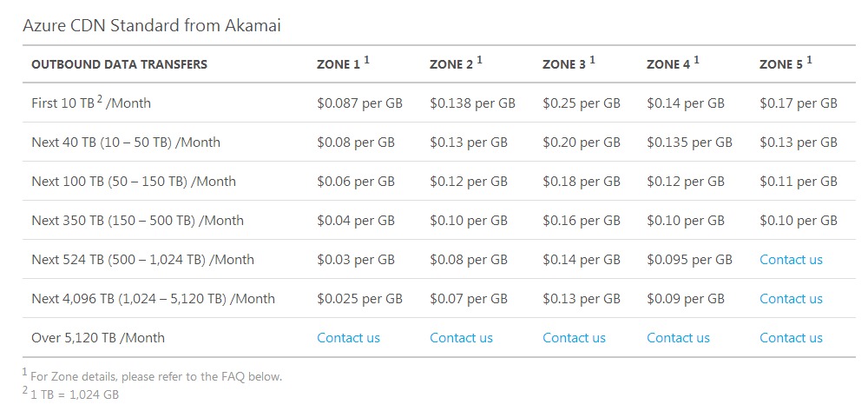Click the $0.25 per GB price cell
This screenshot has width=868, height=411.
(x=581, y=103)
